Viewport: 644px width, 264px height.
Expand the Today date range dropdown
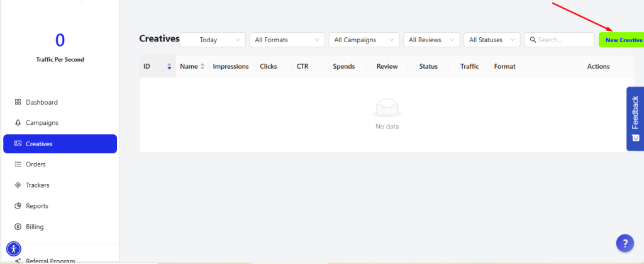(213, 40)
